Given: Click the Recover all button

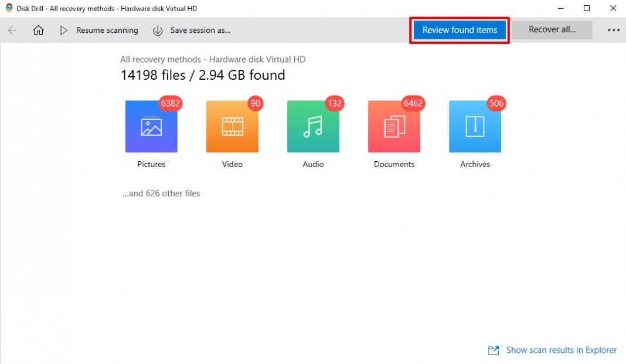Looking at the screenshot, I should click(x=552, y=29).
